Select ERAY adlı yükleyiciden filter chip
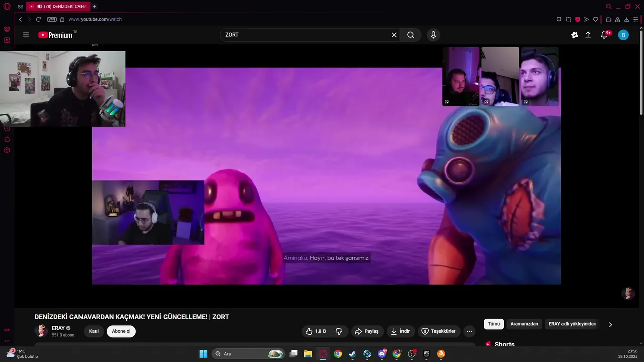This screenshot has width=644, height=362. coord(573,324)
